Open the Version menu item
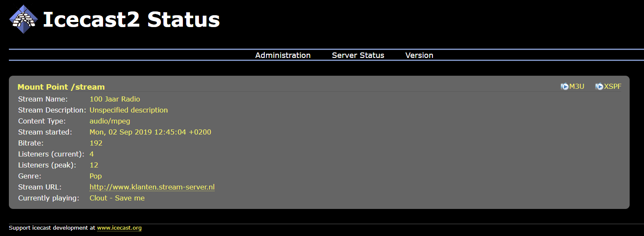The image size is (644, 236). coord(419,55)
